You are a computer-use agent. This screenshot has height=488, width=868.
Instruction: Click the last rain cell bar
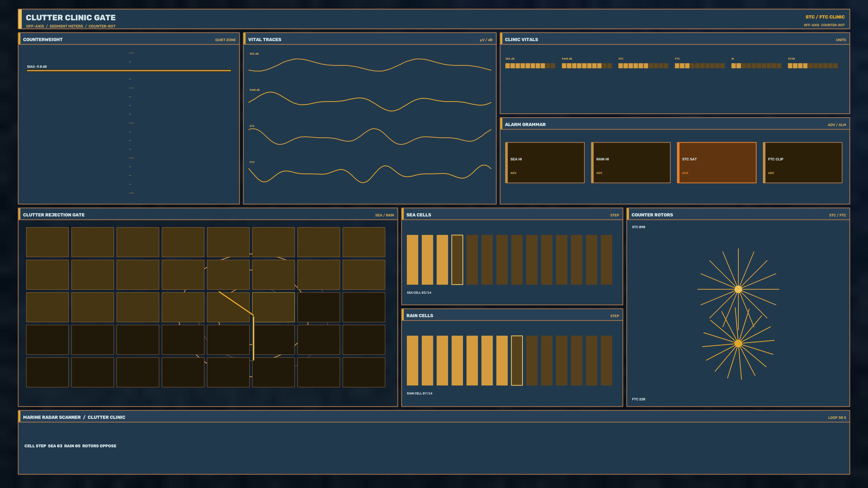[606, 360]
